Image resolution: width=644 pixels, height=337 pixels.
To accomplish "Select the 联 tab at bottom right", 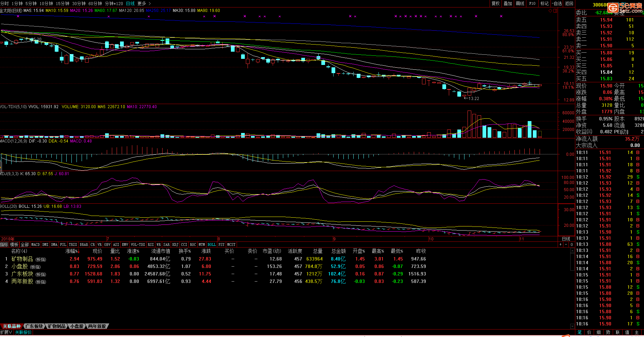I will click(618, 332).
